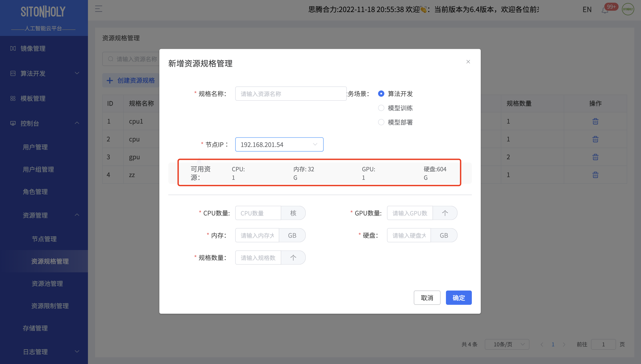Open 节点管理 in the sidebar
This screenshot has height=364, width=641.
pos(44,239)
